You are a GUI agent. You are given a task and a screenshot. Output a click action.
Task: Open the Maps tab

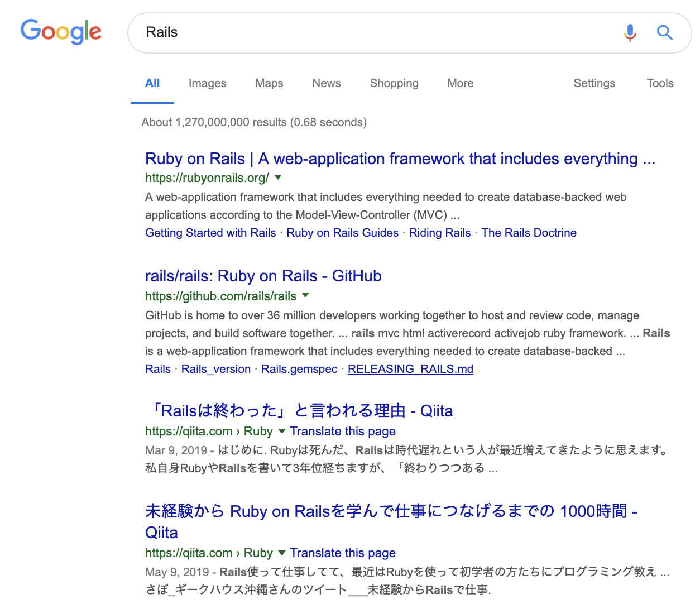[x=269, y=83]
